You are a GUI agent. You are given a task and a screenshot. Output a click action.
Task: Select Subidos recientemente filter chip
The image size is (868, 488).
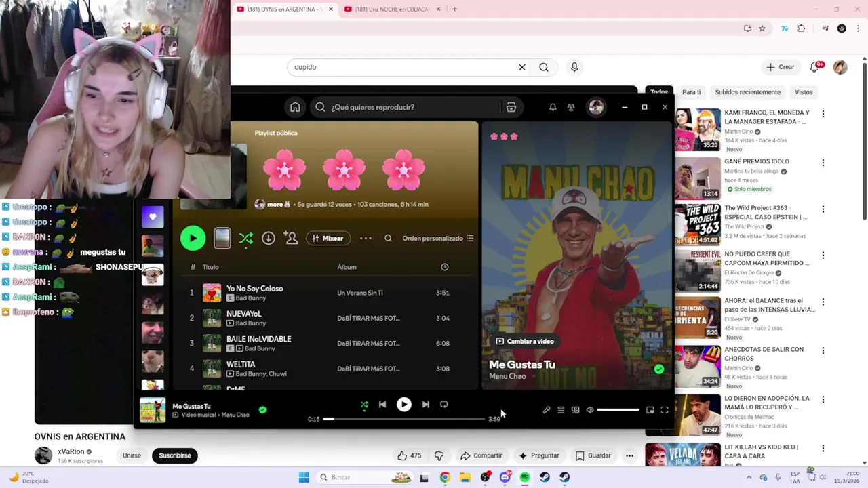pyautogui.click(x=747, y=92)
